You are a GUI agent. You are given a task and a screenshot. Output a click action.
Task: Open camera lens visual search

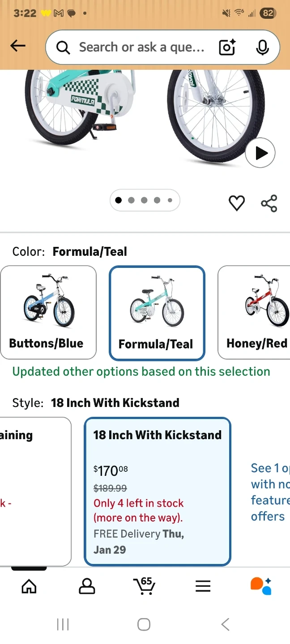click(x=227, y=47)
